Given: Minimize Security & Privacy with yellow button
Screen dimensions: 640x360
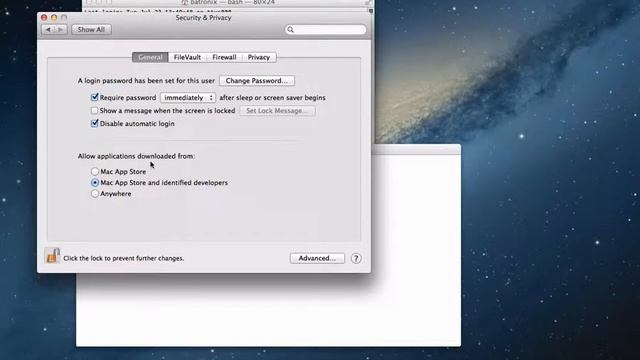Looking at the screenshot, I should point(54,18).
